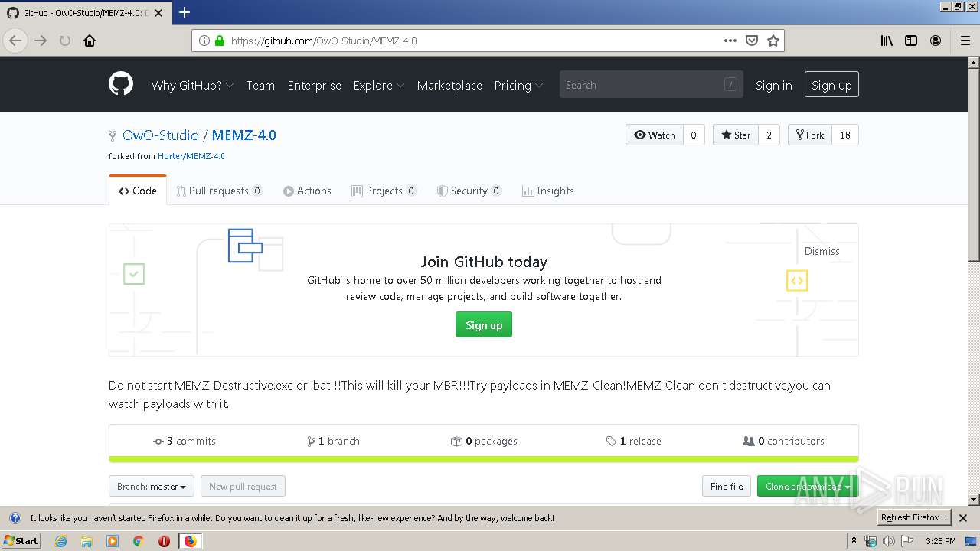Image resolution: width=980 pixels, height=551 pixels.
Task: Open a new browser tab
Action: tap(184, 12)
